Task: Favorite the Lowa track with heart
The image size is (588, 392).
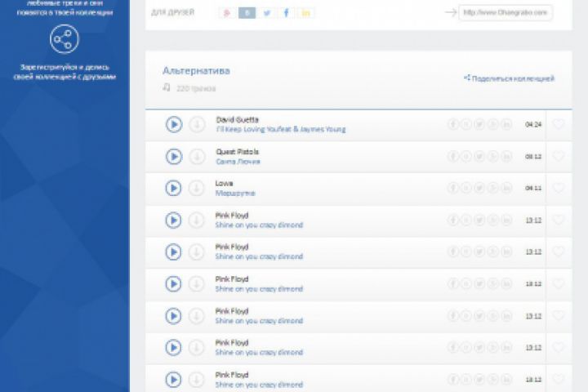Action: click(559, 188)
